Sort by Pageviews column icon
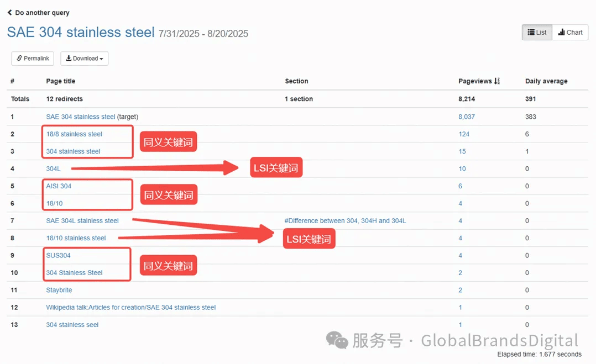This screenshot has width=596, height=364. [497, 81]
